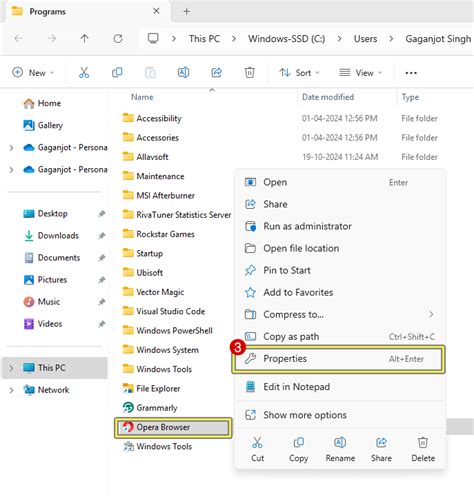Click Delete at the bottom of the context menu
Screen dimensions: 474x501
tap(423, 449)
